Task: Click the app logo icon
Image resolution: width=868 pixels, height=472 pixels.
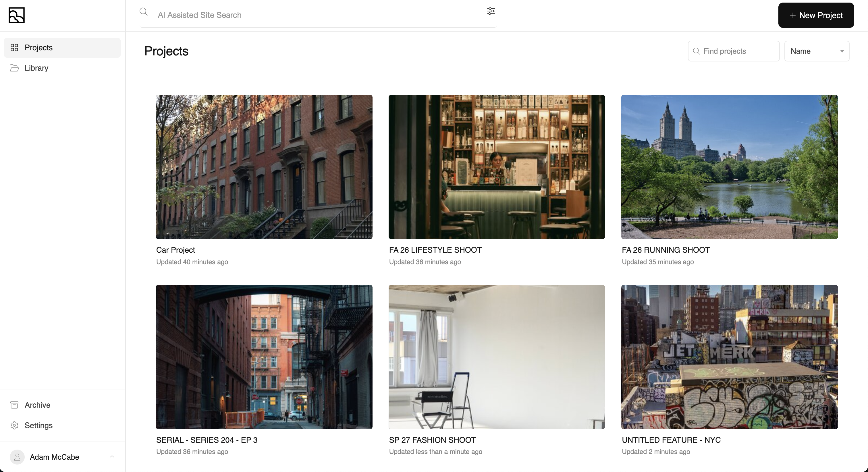Action: [x=16, y=15]
